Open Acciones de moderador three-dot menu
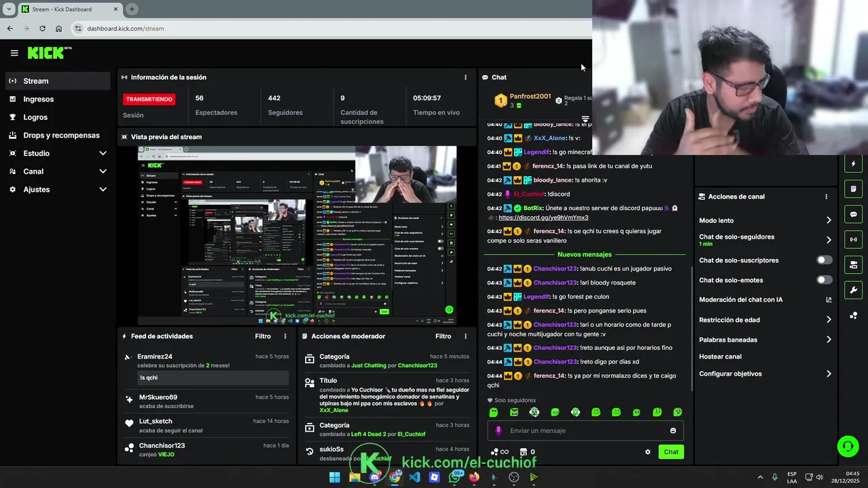The image size is (868, 488). coord(465,336)
